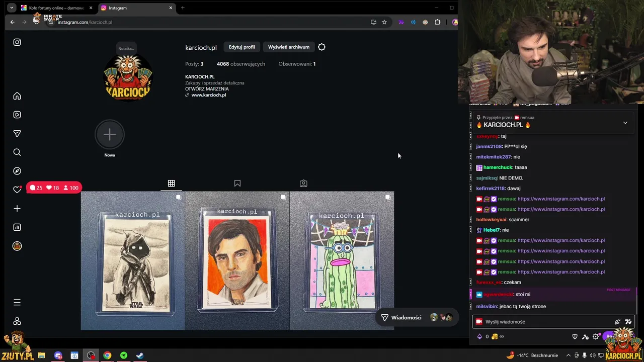Open the Jawa Star Wars card post

coord(133,260)
